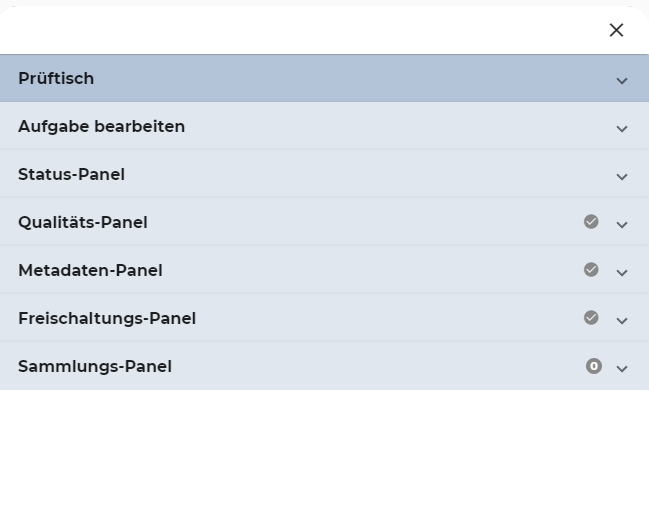
Task: Select the Aufgabe bearbeiten title
Action: click(101, 127)
